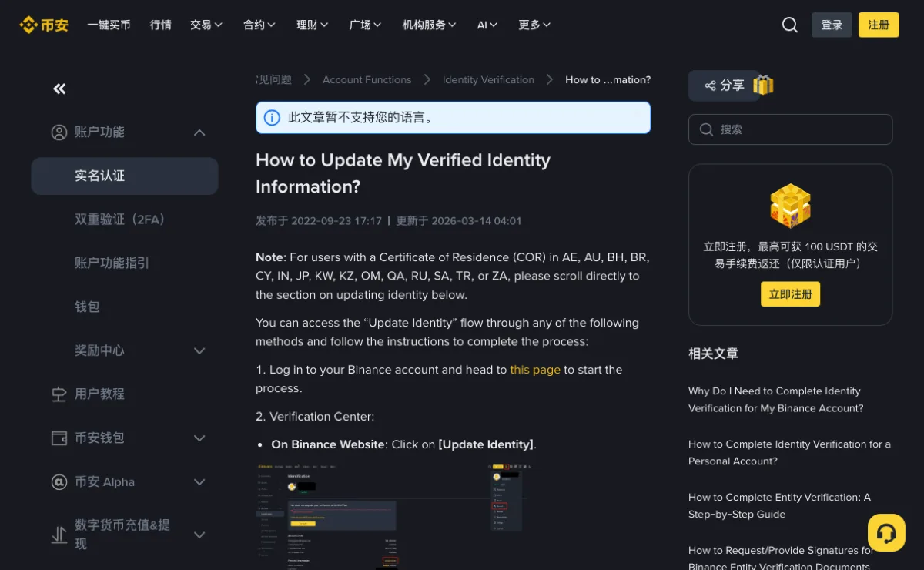Open the 机构服务 dropdown menu
924x570 pixels.
(430, 25)
